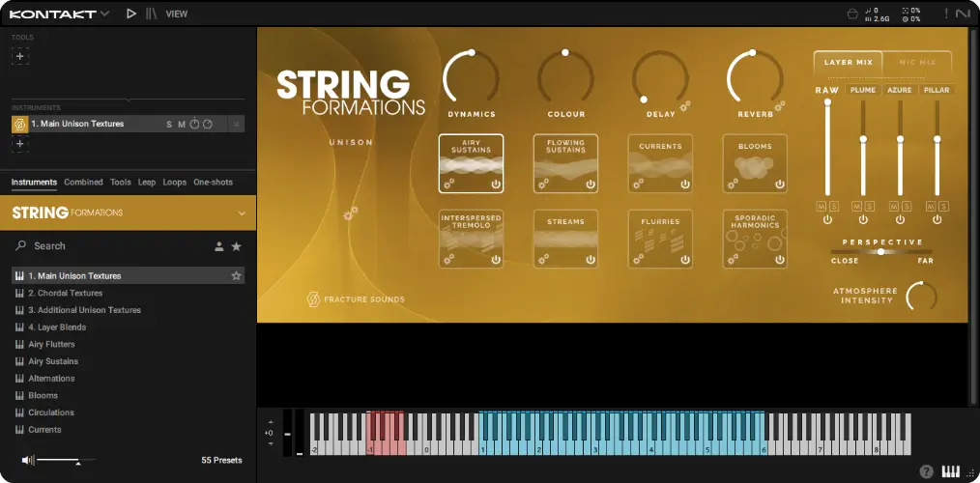Click the preset Search field

point(112,246)
